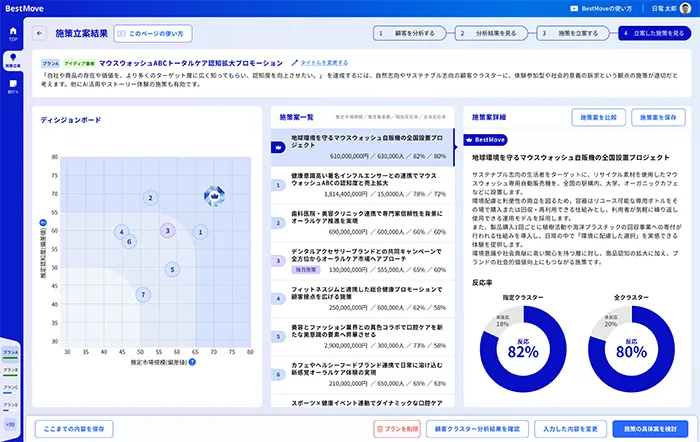Click the 施策案を保存 button

point(655,117)
